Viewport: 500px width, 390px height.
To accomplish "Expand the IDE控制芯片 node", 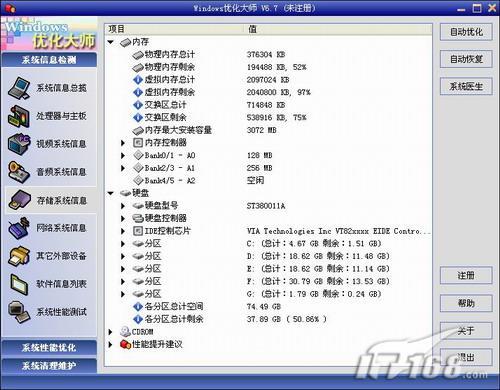I will click(123, 231).
